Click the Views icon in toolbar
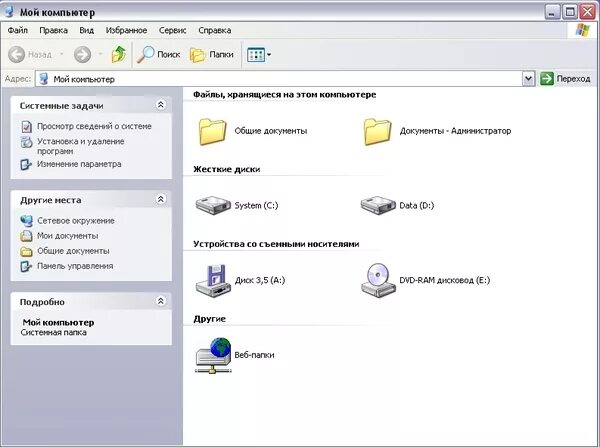This screenshot has width=600, height=447. click(256, 55)
